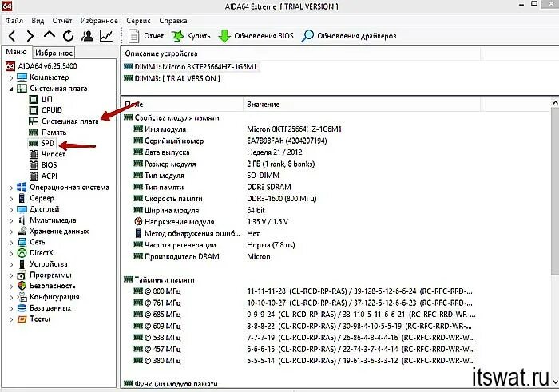Open the Справка menu
Viewport: 559px width, 392px height.
173,21
